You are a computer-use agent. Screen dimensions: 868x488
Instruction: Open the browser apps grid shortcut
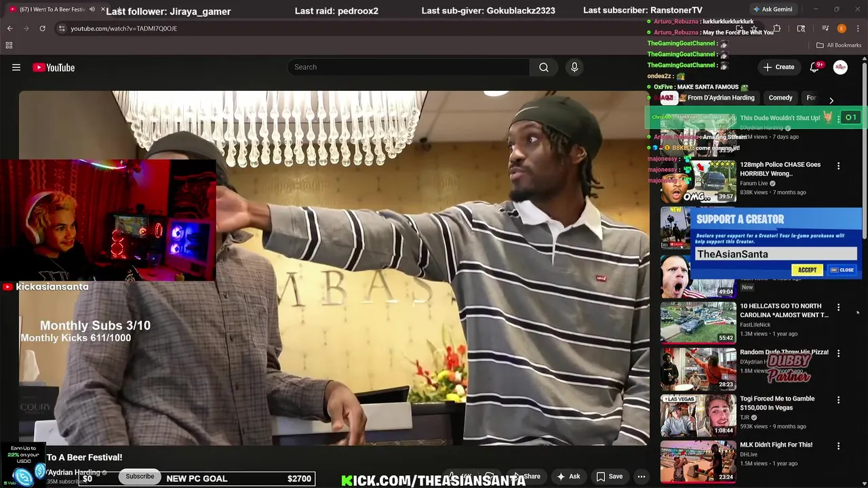tap(9, 45)
